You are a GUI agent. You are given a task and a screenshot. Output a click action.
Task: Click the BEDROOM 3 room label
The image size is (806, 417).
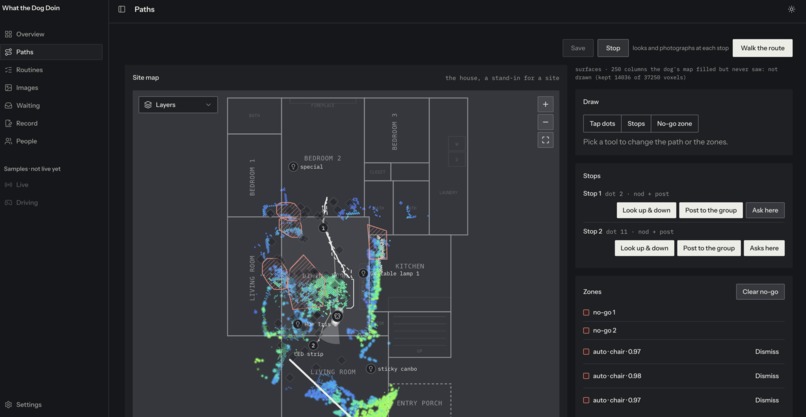tap(395, 132)
